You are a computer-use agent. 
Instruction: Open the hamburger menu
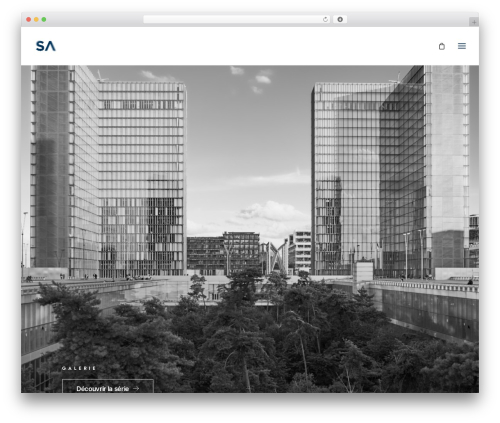pyautogui.click(x=462, y=46)
